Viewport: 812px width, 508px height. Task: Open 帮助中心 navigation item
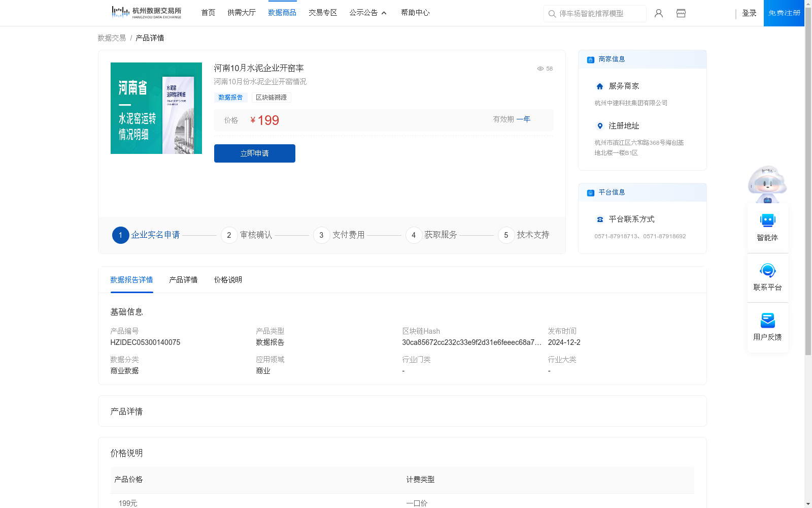point(415,13)
